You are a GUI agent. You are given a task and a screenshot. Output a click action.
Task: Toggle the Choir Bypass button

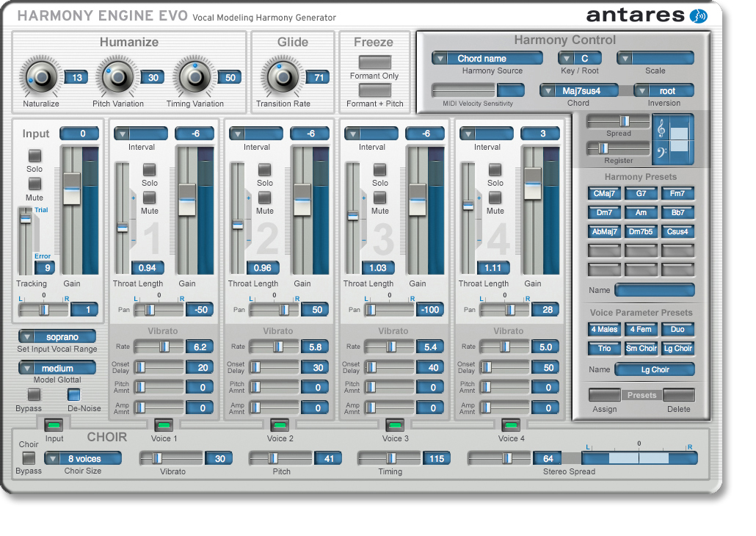tap(29, 458)
